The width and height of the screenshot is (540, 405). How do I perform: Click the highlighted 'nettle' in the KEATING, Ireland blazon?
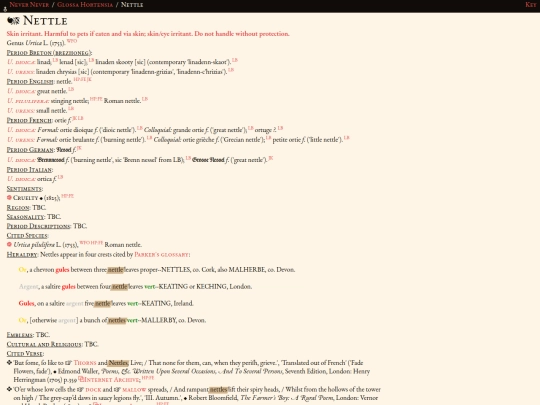coord(103,303)
